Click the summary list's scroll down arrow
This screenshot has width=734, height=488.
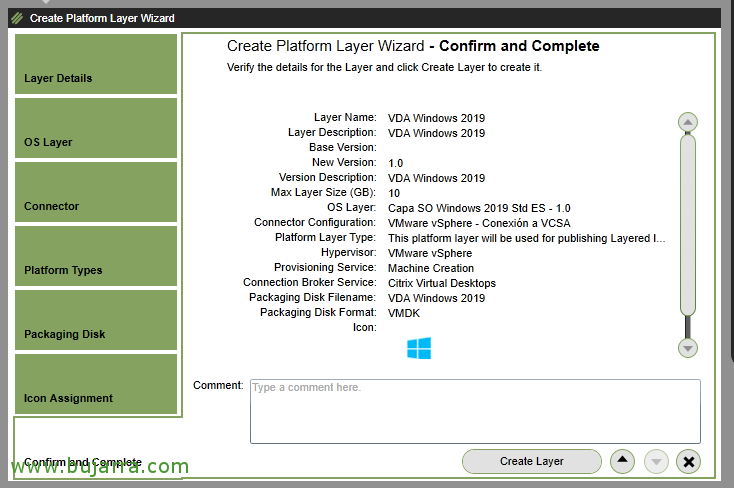[688, 348]
